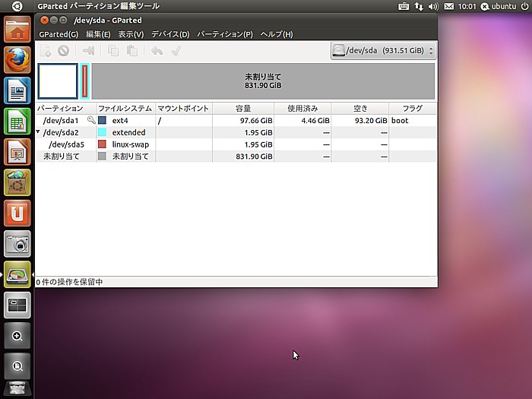The width and height of the screenshot is (532, 399).
Task: Click the フラグ column header
Action: coord(413,108)
